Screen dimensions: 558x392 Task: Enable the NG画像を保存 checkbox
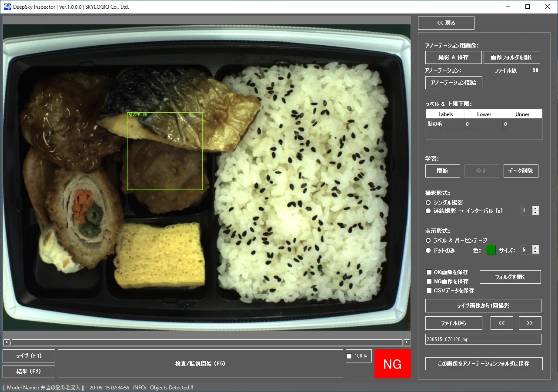tap(429, 281)
